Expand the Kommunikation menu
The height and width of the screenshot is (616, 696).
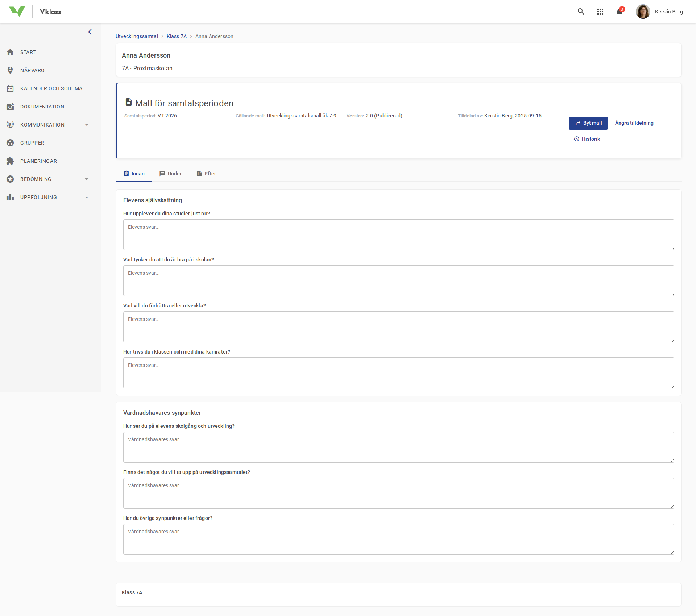[x=86, y=124]
